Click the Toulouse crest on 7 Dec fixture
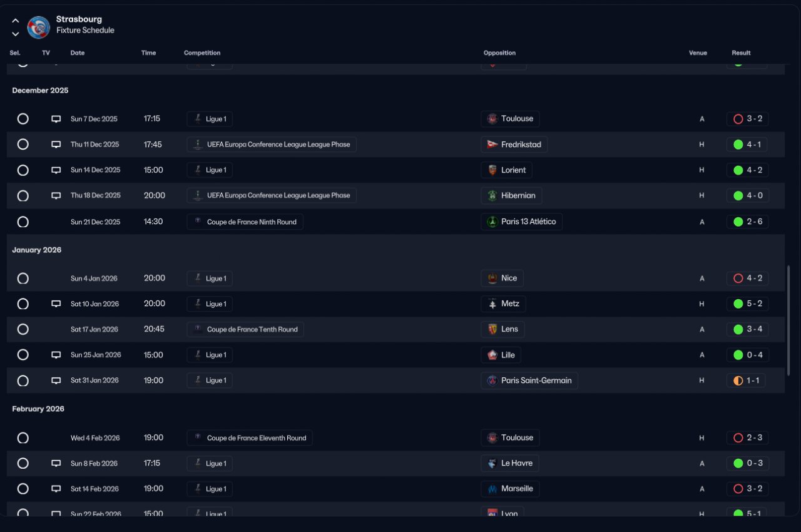The image size is (801, 532). pyautogui.click(x=492, y=119)
